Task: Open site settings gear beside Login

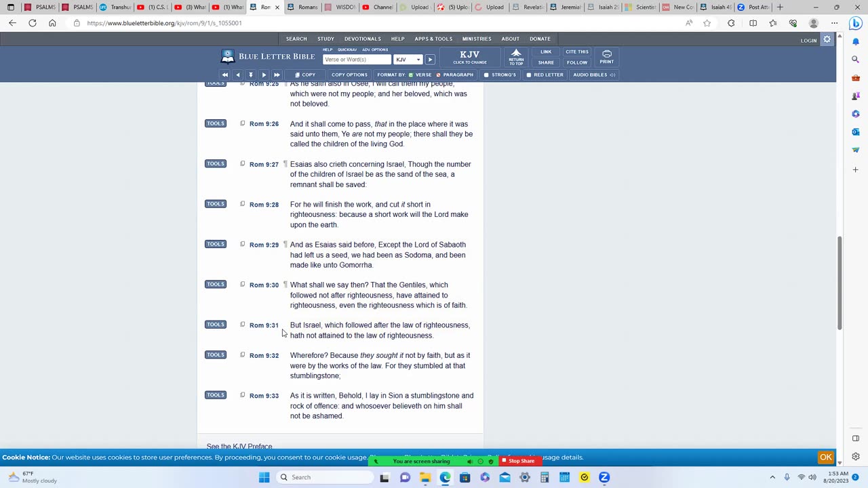Action: (827, 40)
